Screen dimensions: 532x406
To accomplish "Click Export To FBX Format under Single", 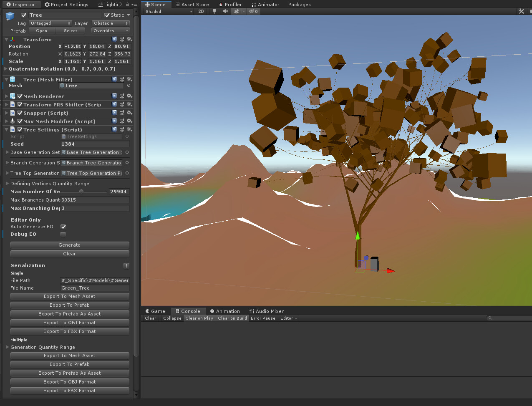I will coord(70,331).
